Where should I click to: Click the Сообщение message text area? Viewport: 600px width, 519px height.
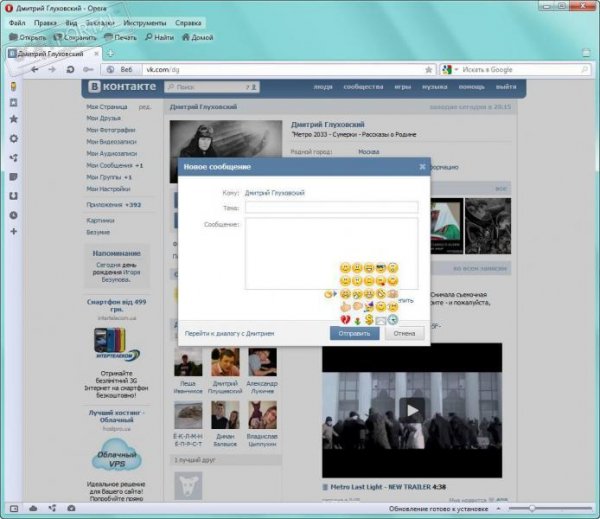point(331,253)
